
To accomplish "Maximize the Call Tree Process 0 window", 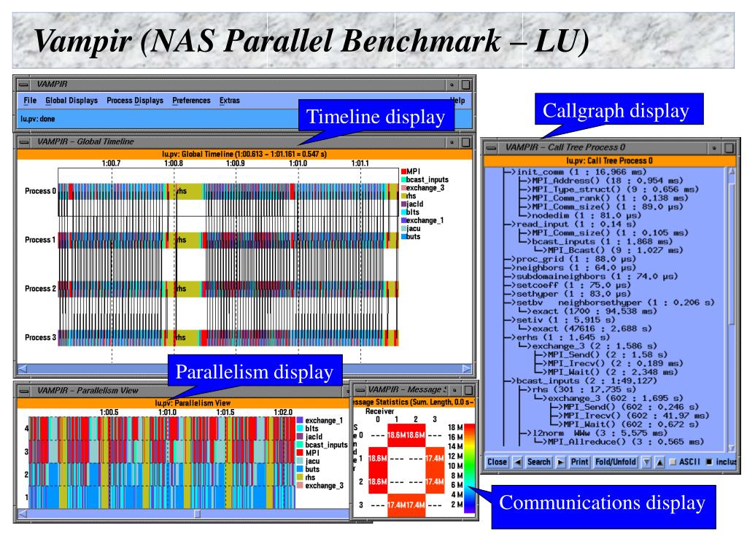I will tap(729, 148).
